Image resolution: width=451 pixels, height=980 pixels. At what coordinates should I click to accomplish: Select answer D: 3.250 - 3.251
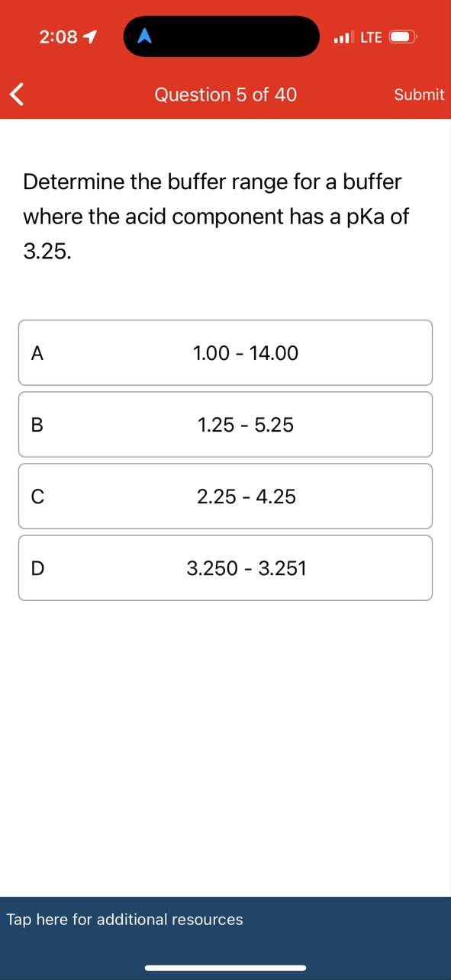tap(225, 567)
